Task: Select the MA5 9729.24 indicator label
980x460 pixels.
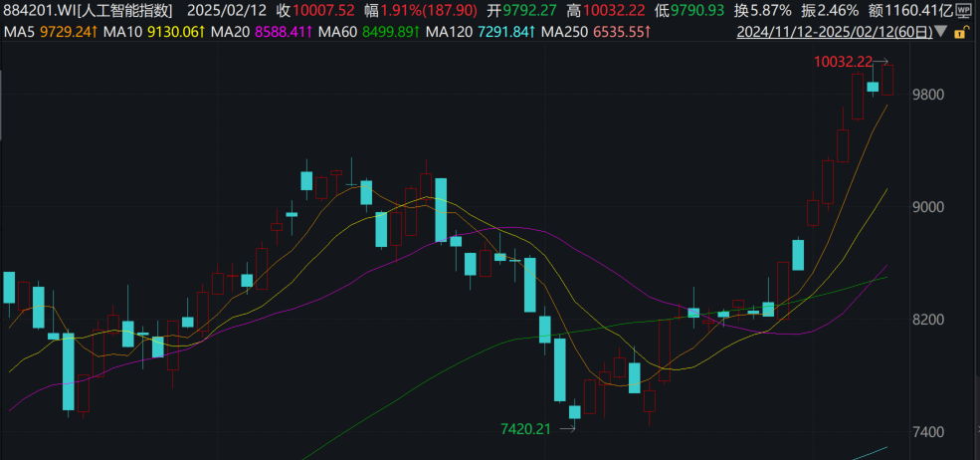Action: click(x=51, y=32)
